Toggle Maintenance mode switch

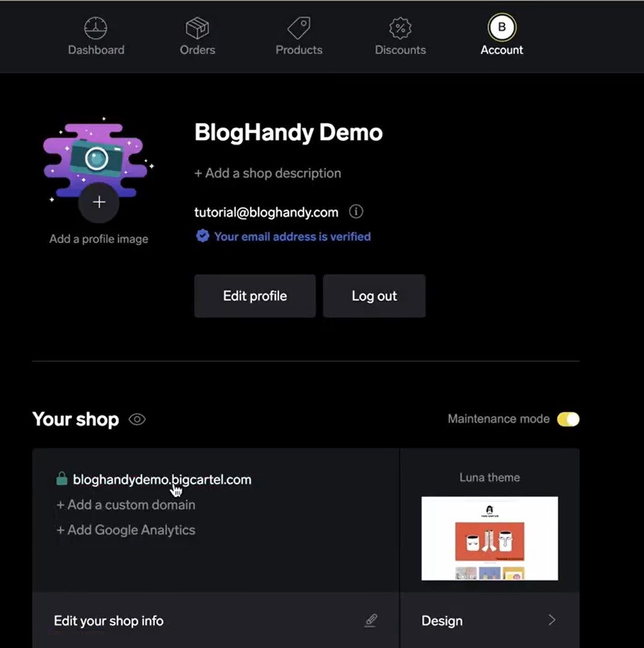568,419
